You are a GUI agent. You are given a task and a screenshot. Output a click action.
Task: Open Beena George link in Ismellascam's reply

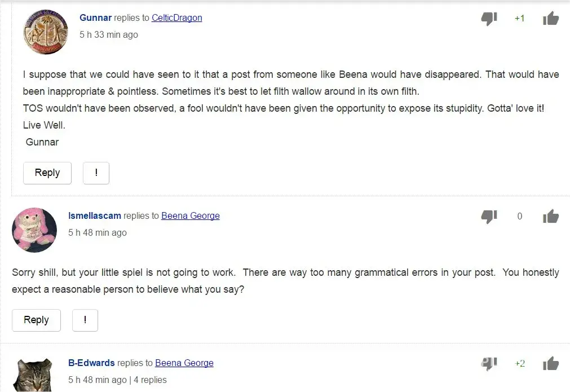190,215
